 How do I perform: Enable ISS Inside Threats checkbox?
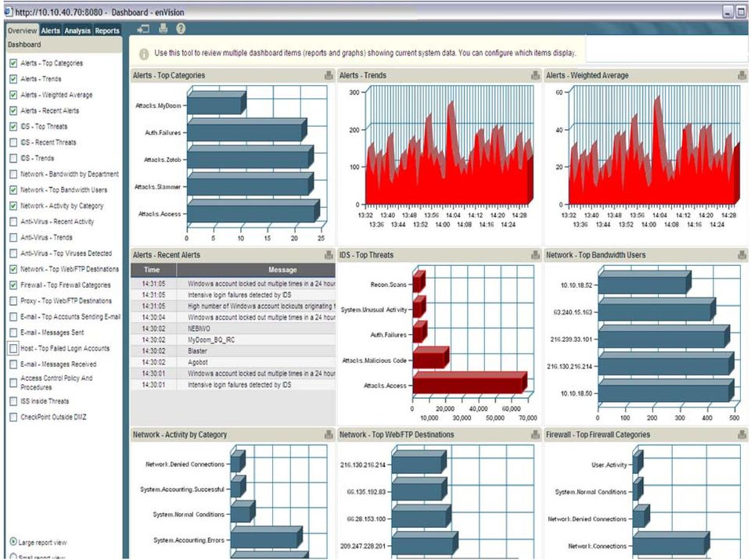[13, 401]
